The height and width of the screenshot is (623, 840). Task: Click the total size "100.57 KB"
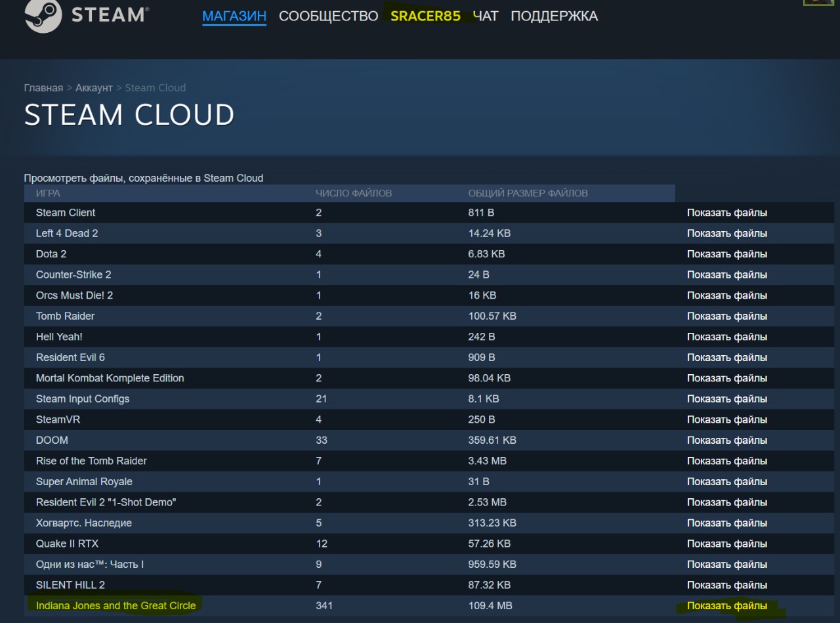pyautogui.click(x=492, y=316)
